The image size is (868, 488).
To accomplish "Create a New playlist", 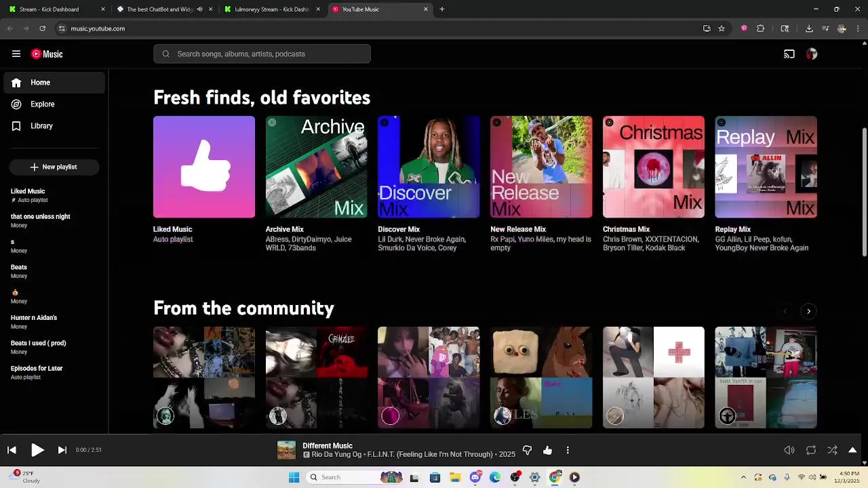I will click(x=54, y=167).
